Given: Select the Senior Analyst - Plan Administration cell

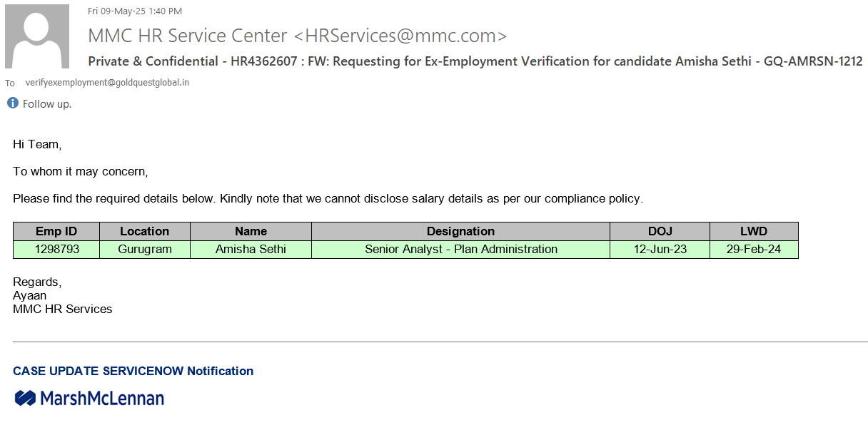Looking at the screenshot, I should (460, 250).
